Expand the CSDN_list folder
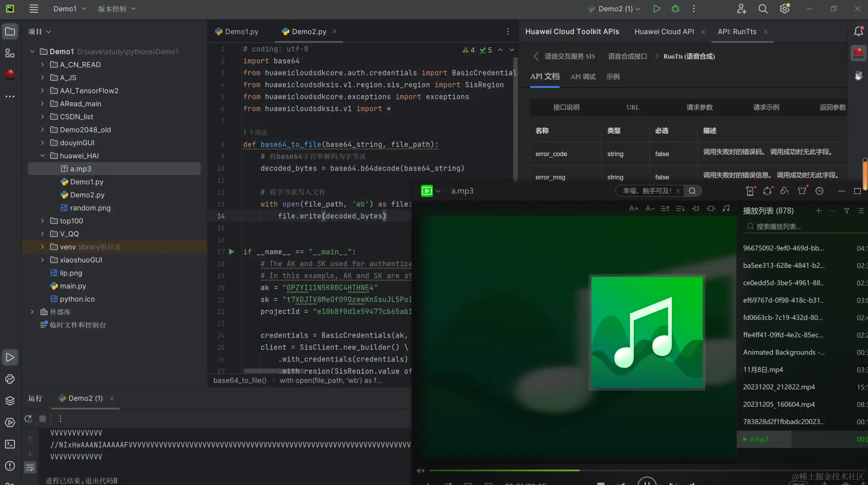Screen dimensions: 868x485 [43, 117]
